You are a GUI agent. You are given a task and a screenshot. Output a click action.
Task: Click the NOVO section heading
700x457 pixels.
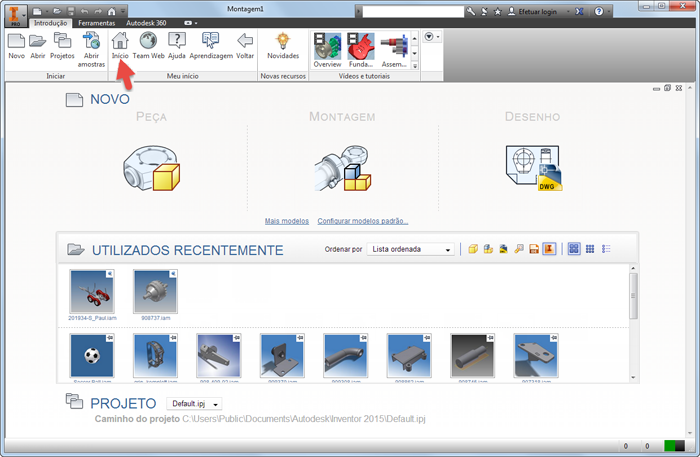pos(110,99)
